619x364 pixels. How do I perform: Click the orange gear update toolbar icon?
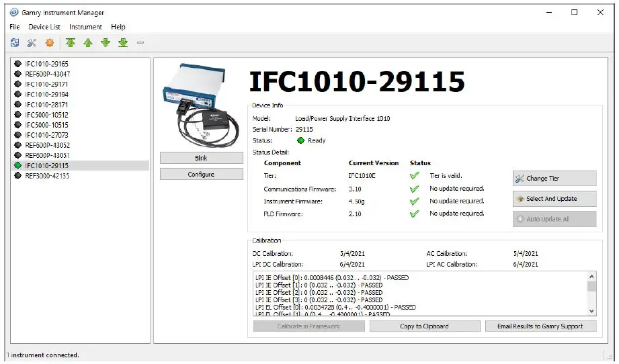coord(49,42)
